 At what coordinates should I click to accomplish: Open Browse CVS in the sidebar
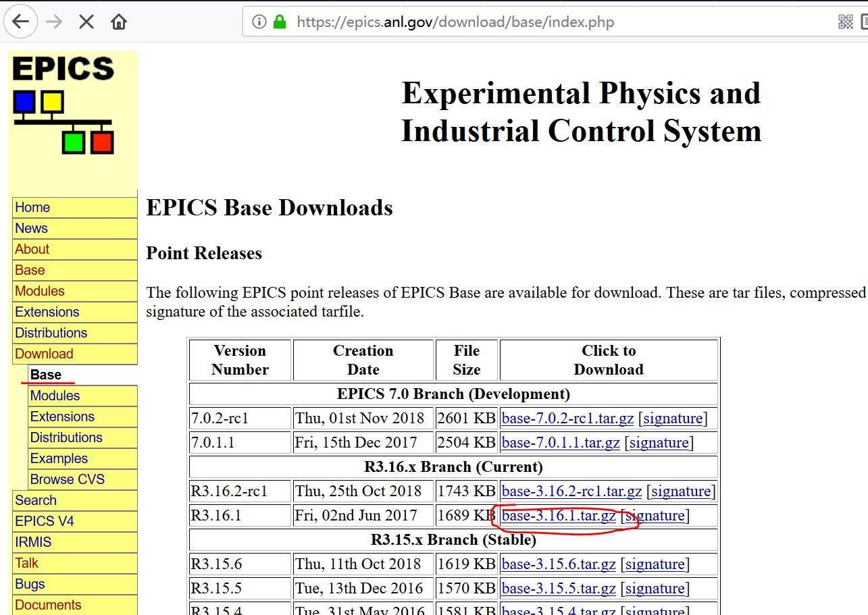[68, 479]
